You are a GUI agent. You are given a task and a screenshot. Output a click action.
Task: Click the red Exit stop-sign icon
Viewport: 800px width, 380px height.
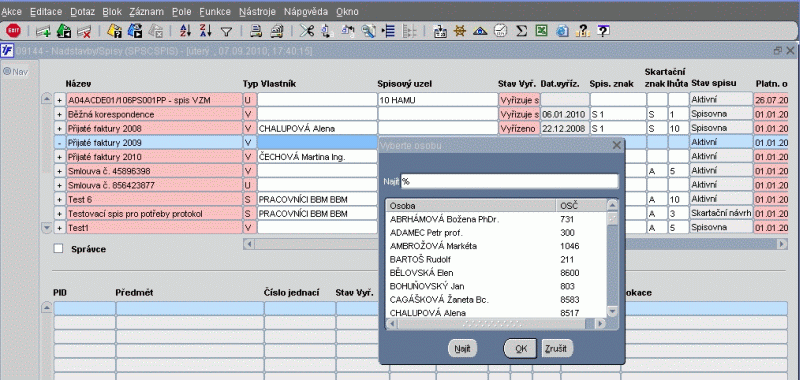[13, 31]
